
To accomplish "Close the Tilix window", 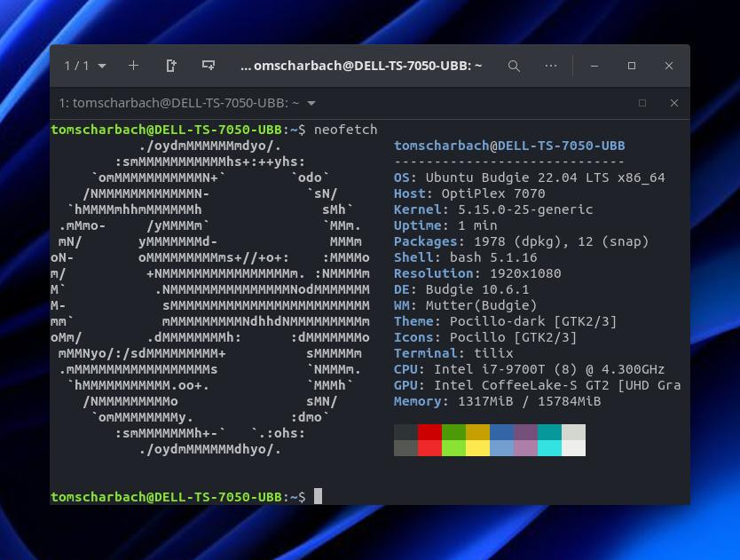I will (669, 66).
